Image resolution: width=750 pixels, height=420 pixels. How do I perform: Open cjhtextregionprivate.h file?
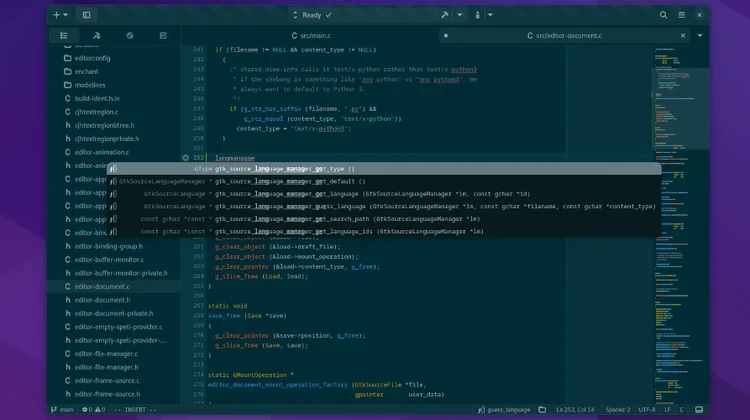tap(107, 138)
